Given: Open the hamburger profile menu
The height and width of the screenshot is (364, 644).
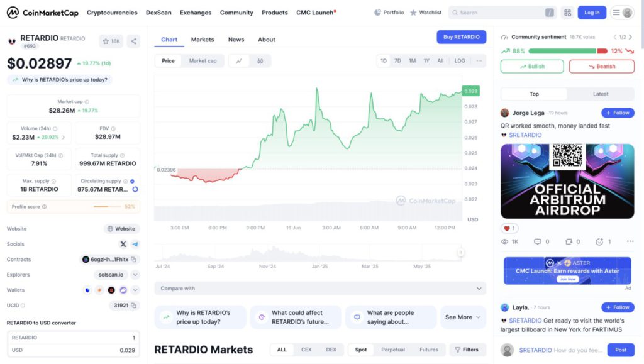Looking at the screenshot, I should [622, 13].
